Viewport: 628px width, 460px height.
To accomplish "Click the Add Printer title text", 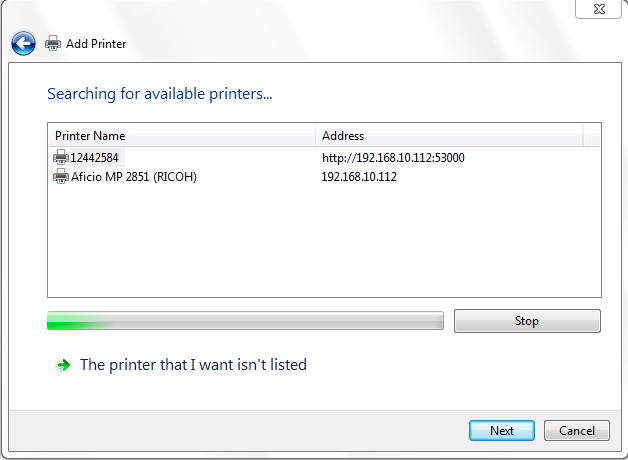I will 96,44.
